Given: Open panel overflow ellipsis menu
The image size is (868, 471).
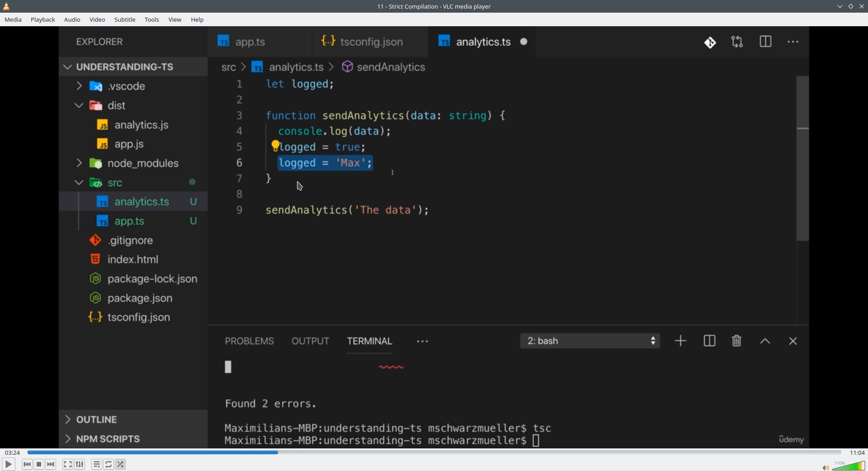Looking at the screenshot, I should click(x=423, y=342).
